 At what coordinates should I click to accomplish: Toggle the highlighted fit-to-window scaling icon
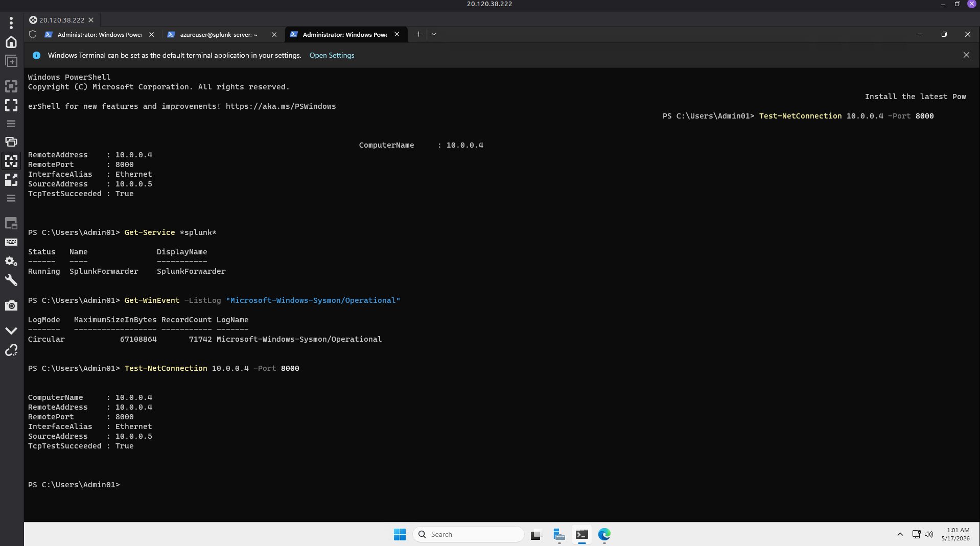click(x=11, y=160)
